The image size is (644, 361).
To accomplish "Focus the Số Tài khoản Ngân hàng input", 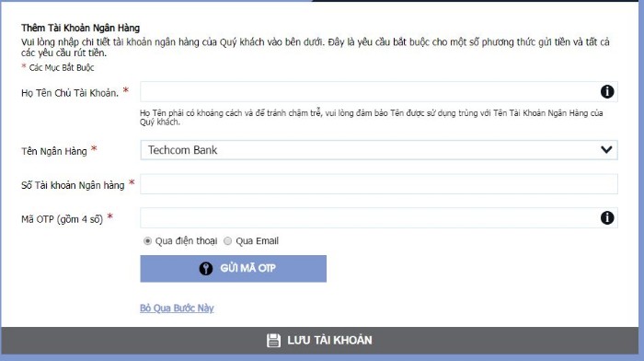I will coord(379,184).
